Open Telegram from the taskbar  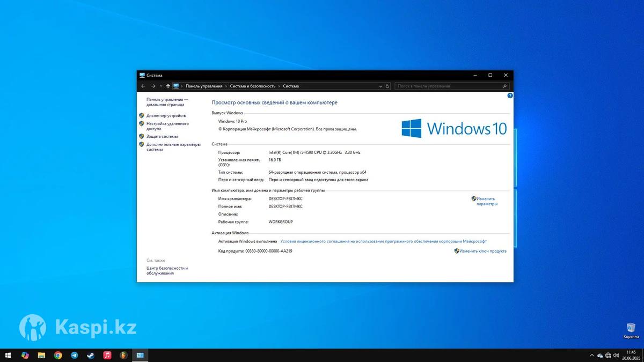(x=74, y=355)
